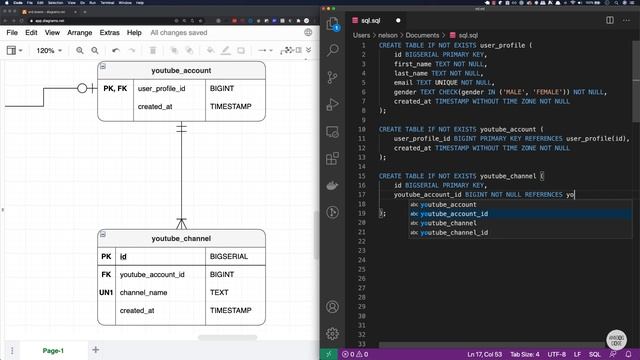Open the Manage gear in VS Code

[333, 334]
